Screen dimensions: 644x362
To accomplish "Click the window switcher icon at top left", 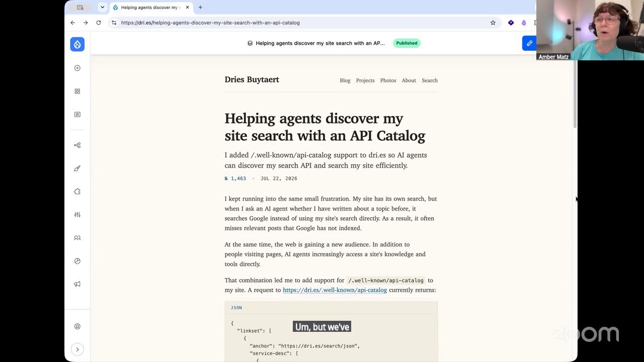I will coord(80,7).
